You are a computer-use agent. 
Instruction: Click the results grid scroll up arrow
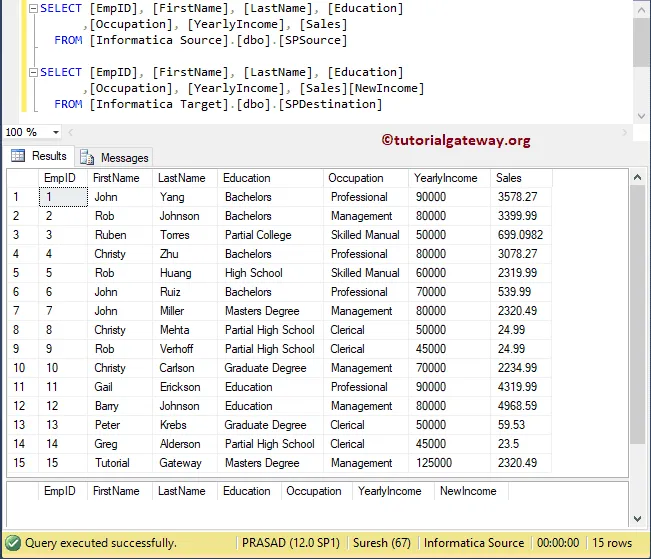(x=637, y=178)
